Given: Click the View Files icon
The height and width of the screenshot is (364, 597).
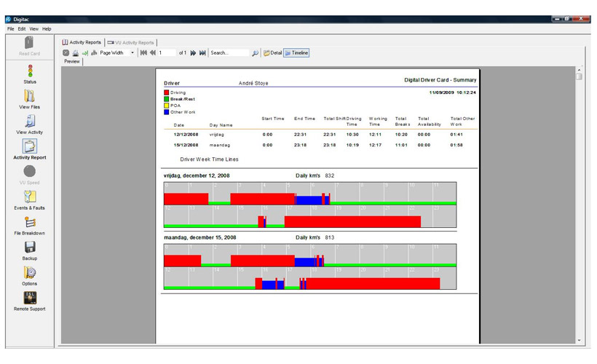Looking at the screenshot, I should [x=30, y=96].
